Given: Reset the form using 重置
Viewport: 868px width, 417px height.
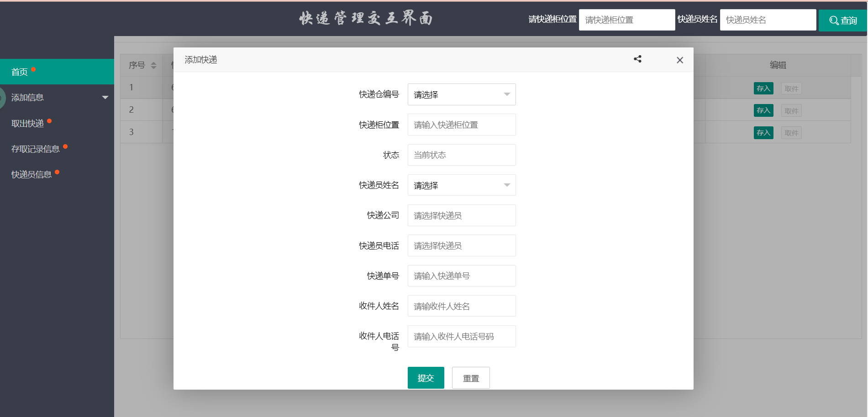Looking at the screenshot, I should [470, 377].
